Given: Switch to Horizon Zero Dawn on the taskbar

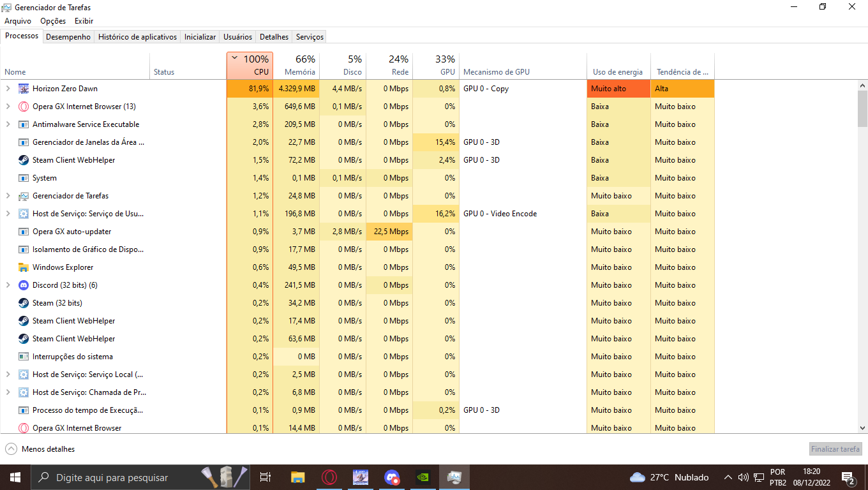Looking at the screenshot, I should tap(361, 477).
